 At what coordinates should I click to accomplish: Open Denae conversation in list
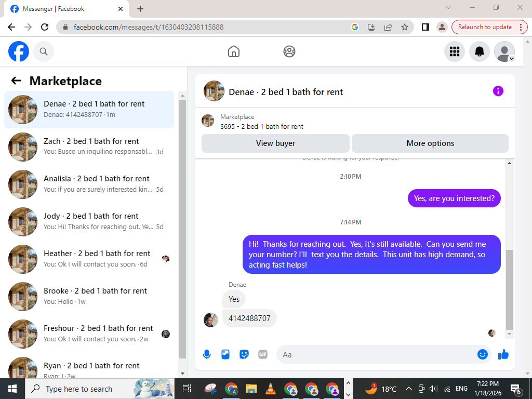[89, 109]
